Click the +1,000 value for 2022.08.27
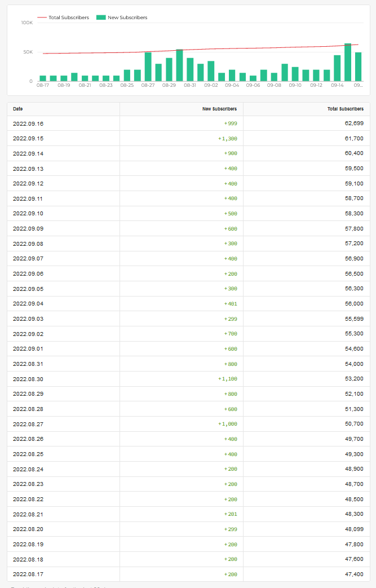Image resolution: width=376 pixels, height=588 pixels. [x=228, y=424]
